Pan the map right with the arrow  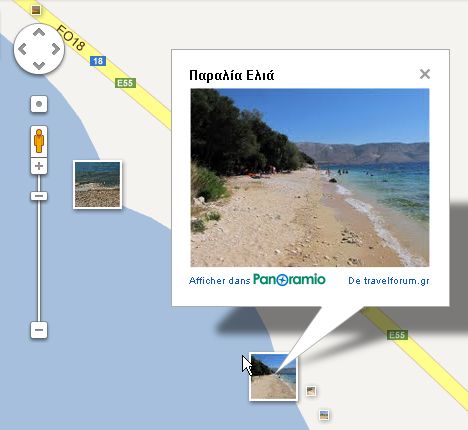(56, 49)
